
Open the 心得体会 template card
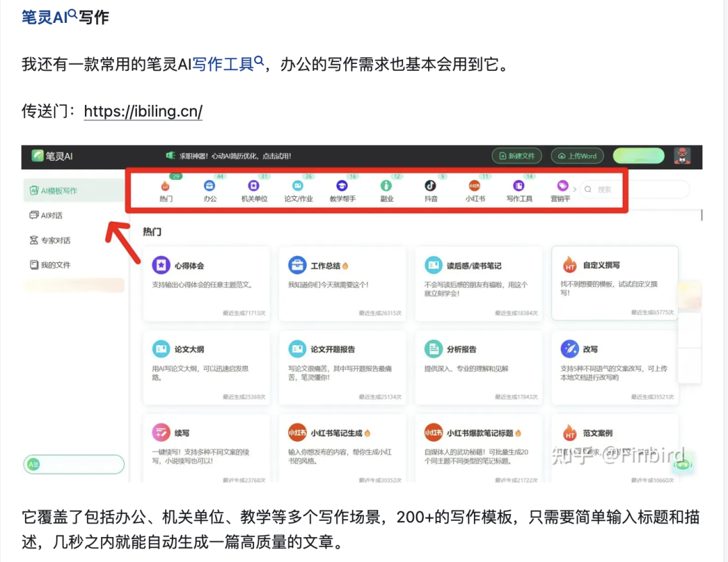coord(206,284)
